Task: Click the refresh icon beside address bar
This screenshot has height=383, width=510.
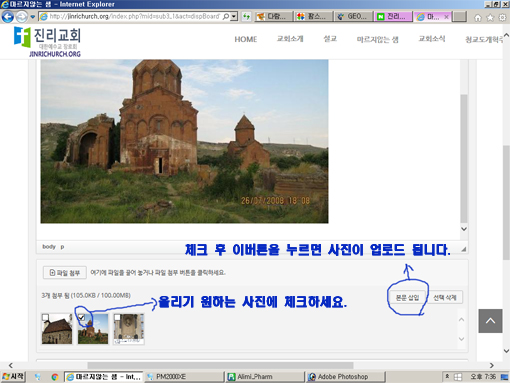Action: click(246, 16)
